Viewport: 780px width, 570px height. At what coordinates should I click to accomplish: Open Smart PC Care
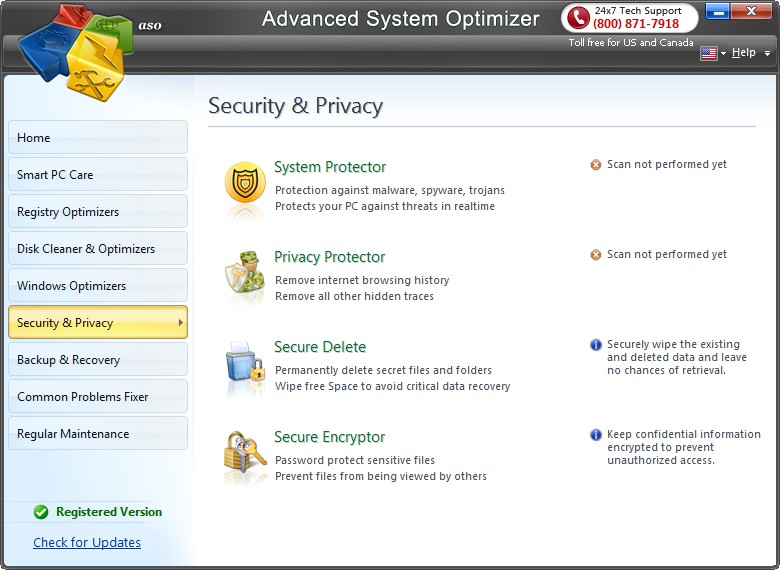pyautogui.click(x=98, y=174)
